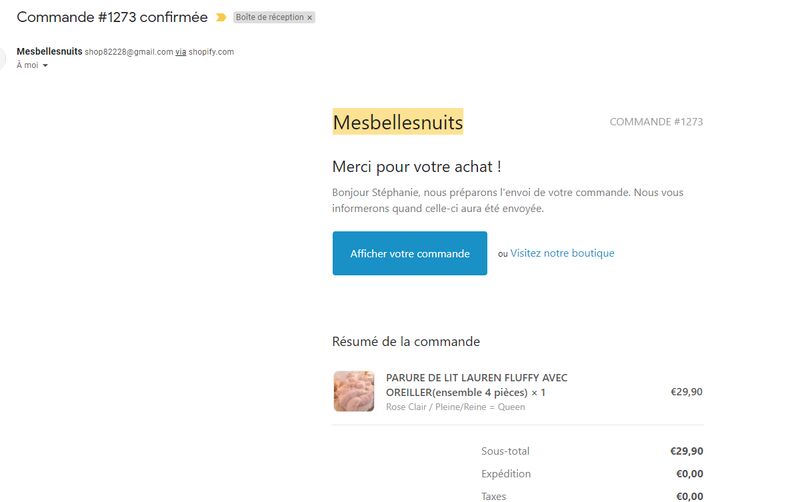The image size is (800, 502).
Task: Remove the Boîte de réception label
Action: pos(310,18)
